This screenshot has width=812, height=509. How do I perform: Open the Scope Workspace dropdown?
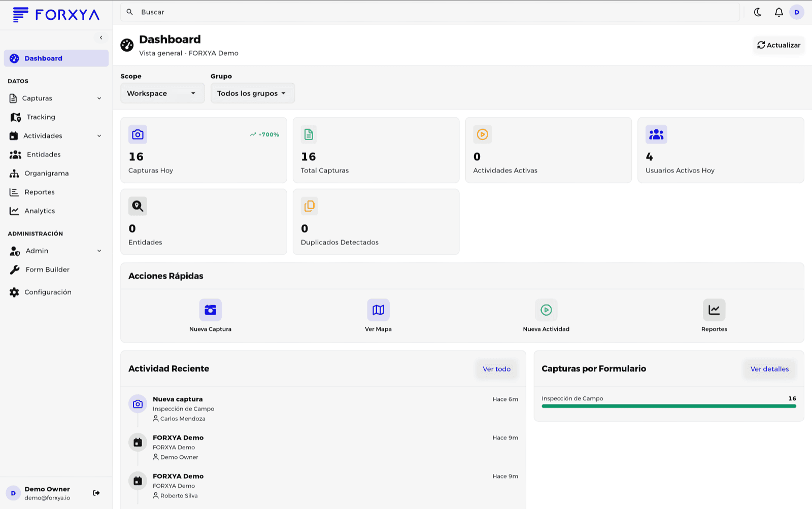tap(162, 93)
